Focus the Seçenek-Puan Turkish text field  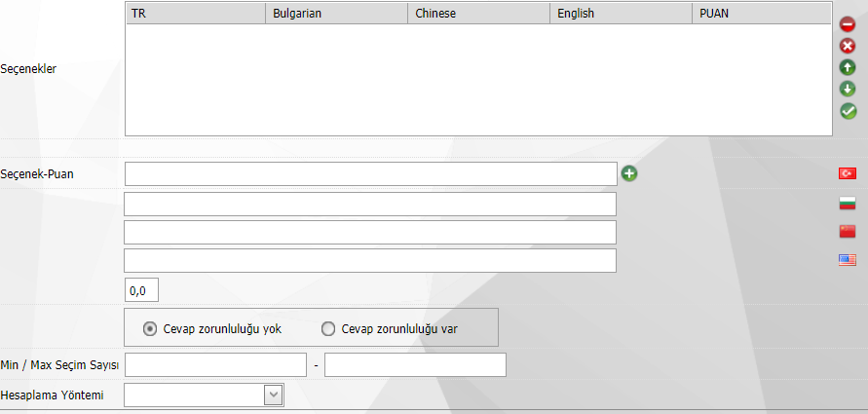[x=371, y=173]
